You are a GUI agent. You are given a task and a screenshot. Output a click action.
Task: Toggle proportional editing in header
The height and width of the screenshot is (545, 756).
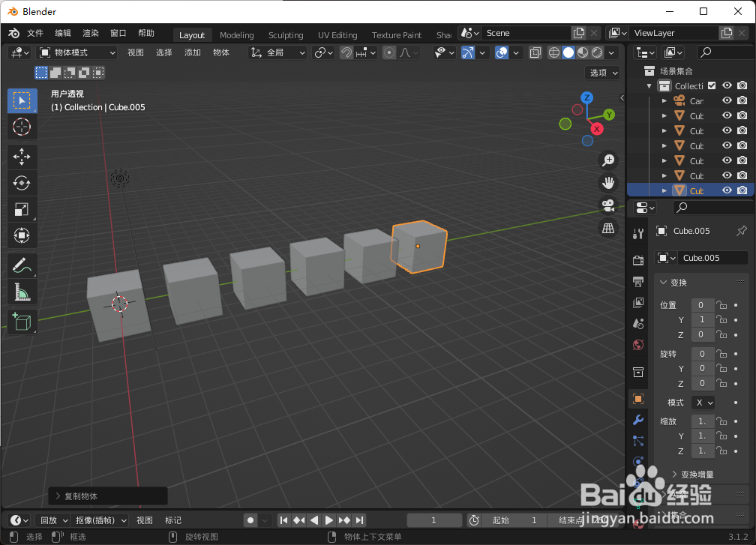pyautogui.click(x=389, y=52)
